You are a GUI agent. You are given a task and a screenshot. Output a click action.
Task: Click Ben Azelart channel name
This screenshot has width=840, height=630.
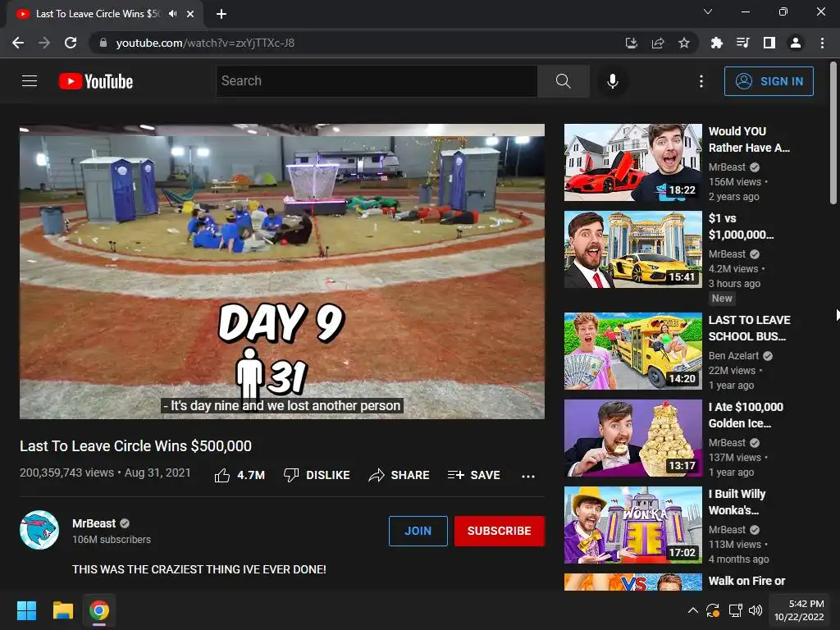pos(733,356)
